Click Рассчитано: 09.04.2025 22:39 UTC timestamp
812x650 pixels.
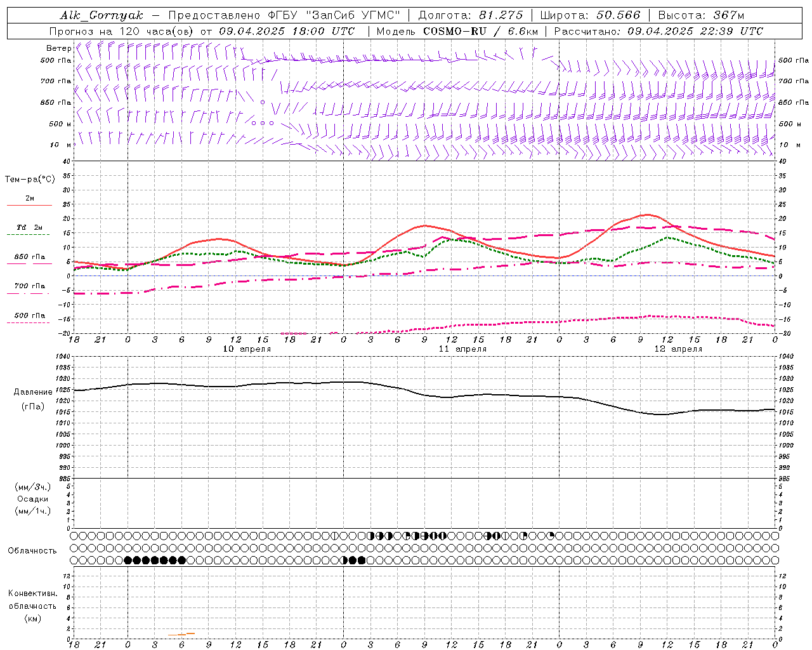click(x=658, y=31)
